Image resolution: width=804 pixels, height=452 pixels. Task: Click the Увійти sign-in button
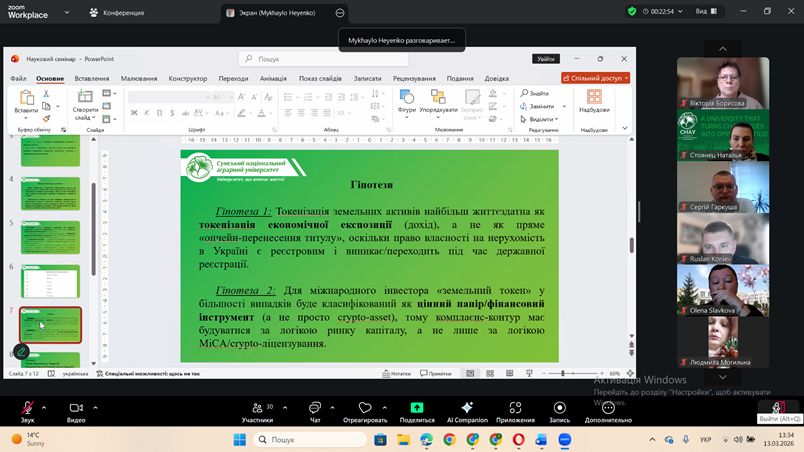coord(545,59)
